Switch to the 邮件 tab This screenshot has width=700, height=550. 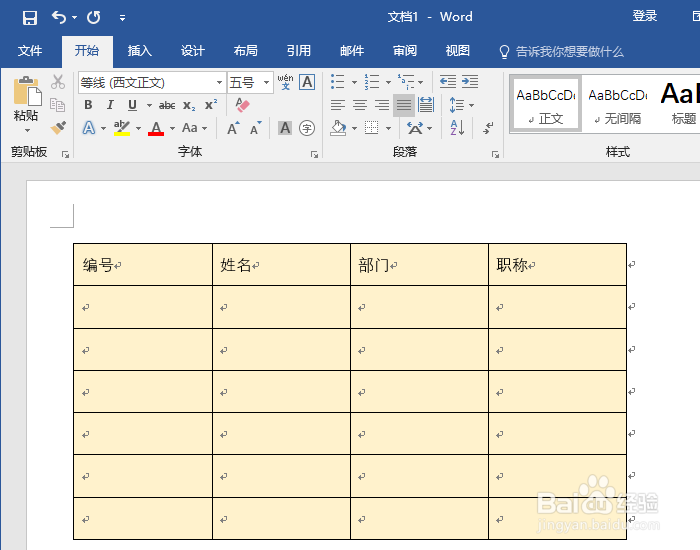[352, 51]
